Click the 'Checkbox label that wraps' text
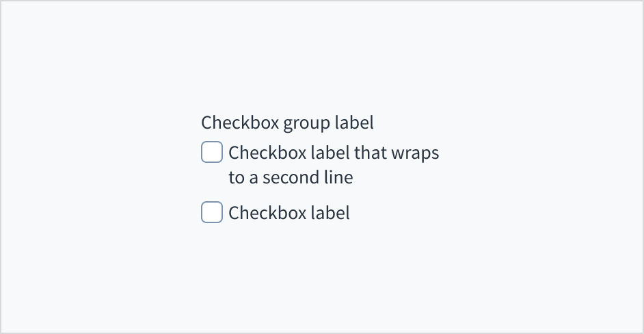The height and width of the screenshot is (334, 644). 334,153
